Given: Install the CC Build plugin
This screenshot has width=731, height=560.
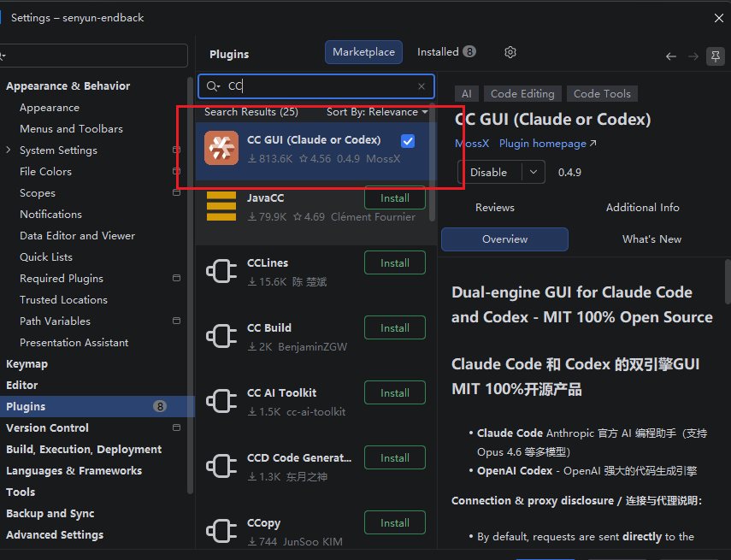Looking at the screenshot, I should 395,327.
